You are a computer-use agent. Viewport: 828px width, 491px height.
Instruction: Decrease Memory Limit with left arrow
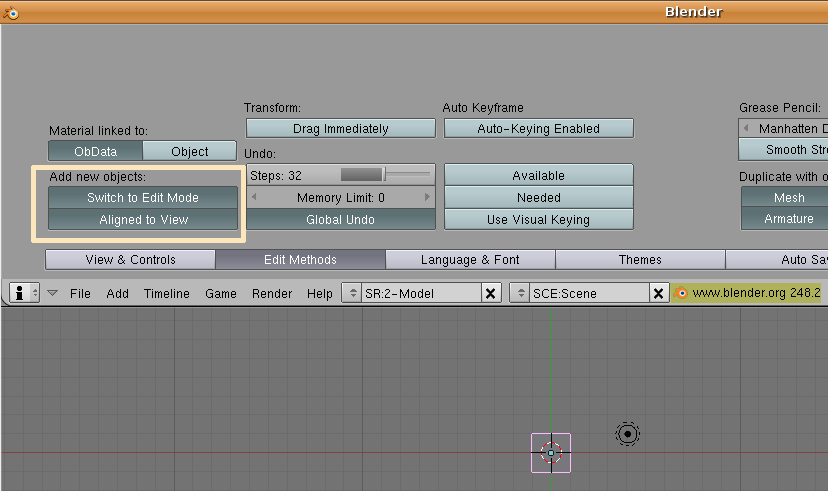coord(254,197)
